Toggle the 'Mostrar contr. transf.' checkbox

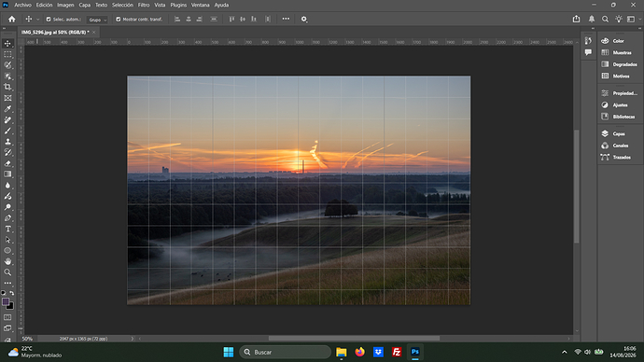click(119, 20)
